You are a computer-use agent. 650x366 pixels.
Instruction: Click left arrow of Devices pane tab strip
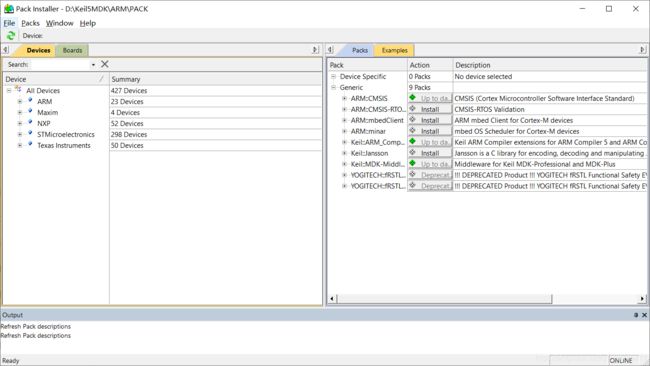point(5,50)
